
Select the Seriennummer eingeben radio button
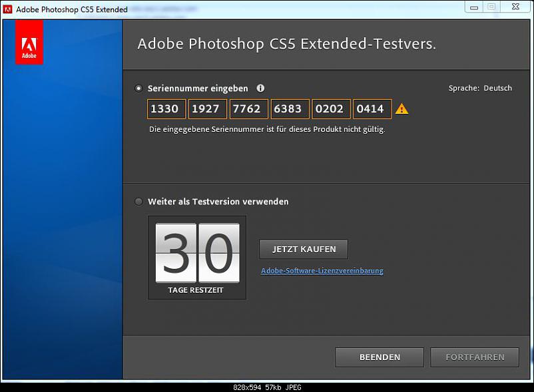pos(138,89)
